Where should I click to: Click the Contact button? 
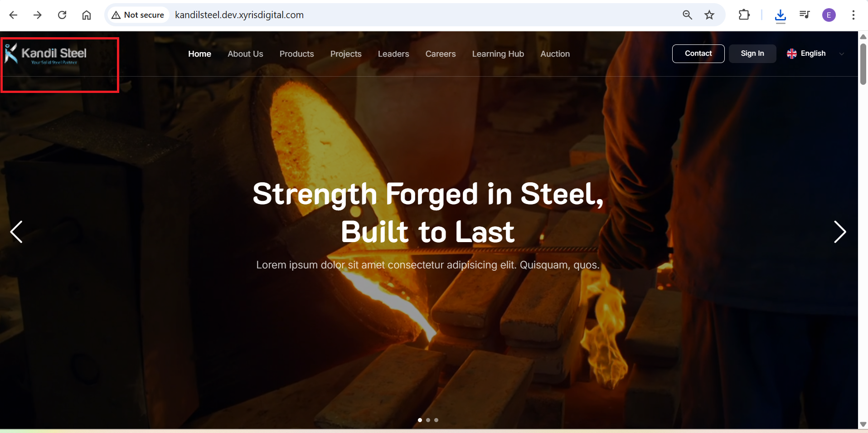click(698, 54)
